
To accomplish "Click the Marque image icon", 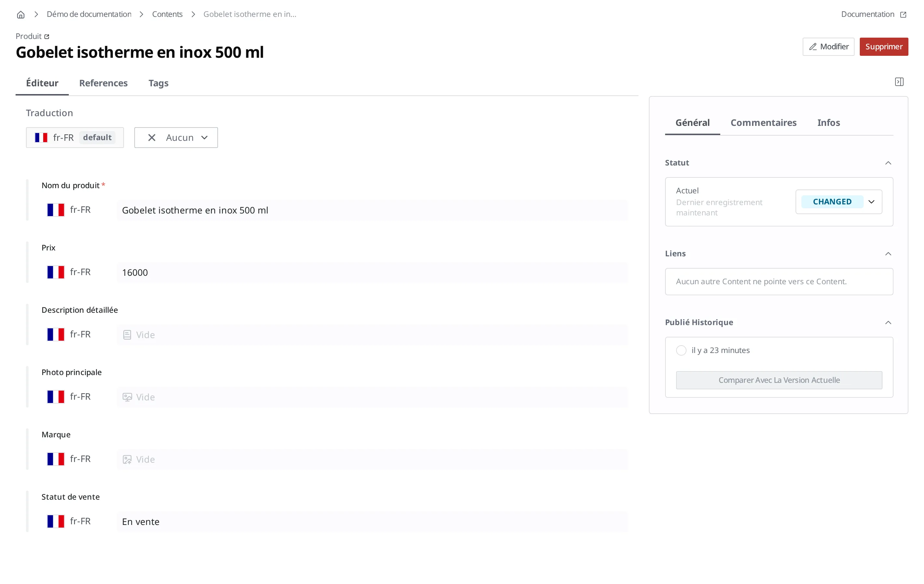I will tap(127, 459).
